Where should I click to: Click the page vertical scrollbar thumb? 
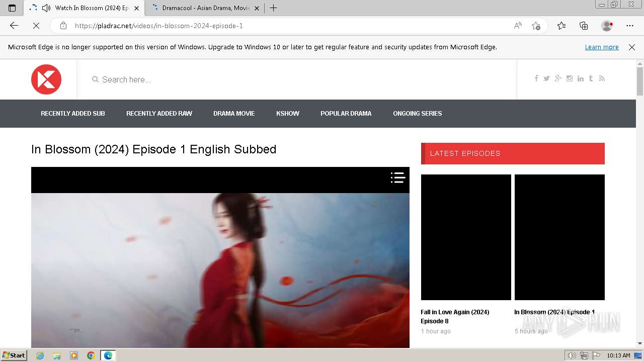click(x=640, y=81)
